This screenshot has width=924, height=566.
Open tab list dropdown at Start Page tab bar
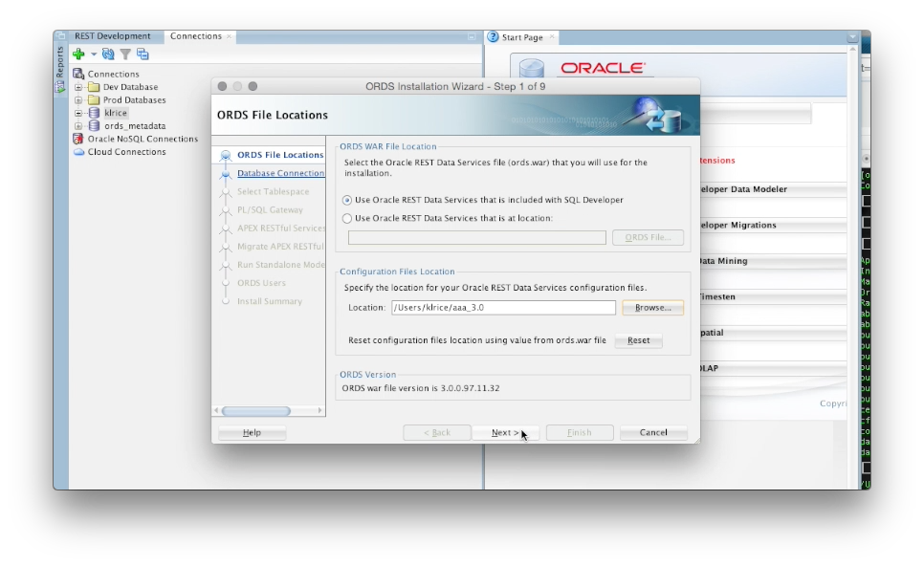click(x=852, y=37)
